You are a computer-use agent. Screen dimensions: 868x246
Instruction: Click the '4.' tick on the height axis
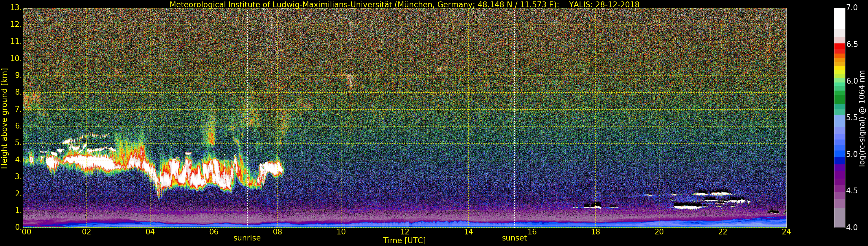(x=18, y=160)
